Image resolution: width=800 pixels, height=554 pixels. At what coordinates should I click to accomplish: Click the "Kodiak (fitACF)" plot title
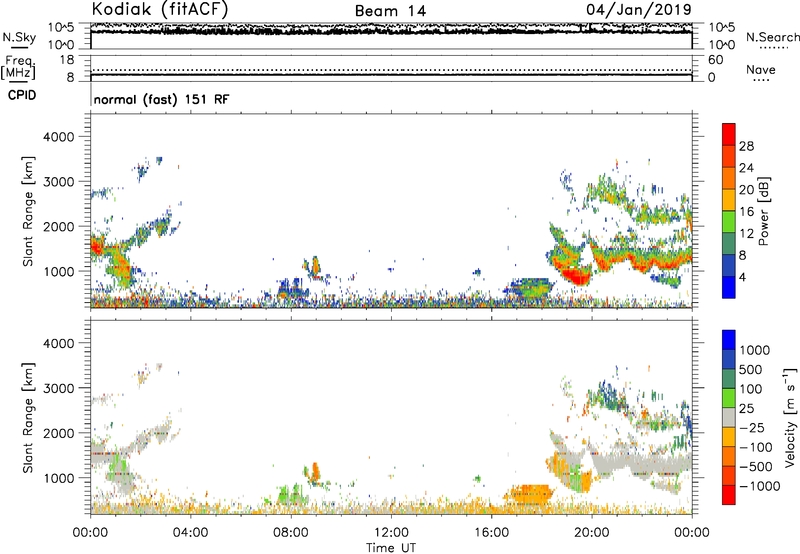point(160,9)
